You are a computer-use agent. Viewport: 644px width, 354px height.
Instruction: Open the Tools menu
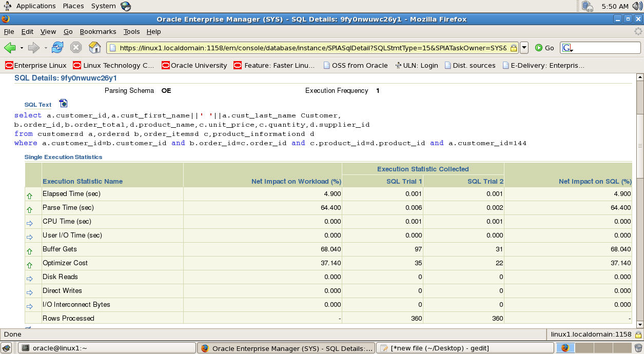coord(131,31)
